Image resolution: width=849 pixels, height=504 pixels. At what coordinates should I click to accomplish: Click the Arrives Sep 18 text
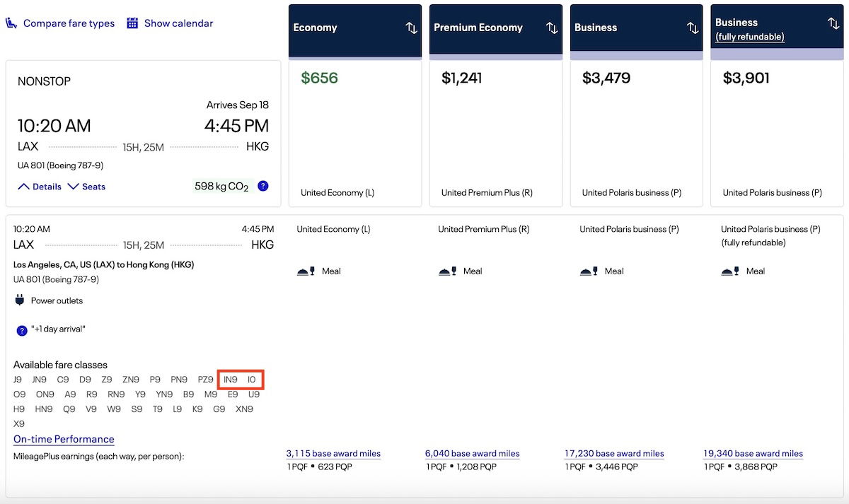tap(238, 105)
